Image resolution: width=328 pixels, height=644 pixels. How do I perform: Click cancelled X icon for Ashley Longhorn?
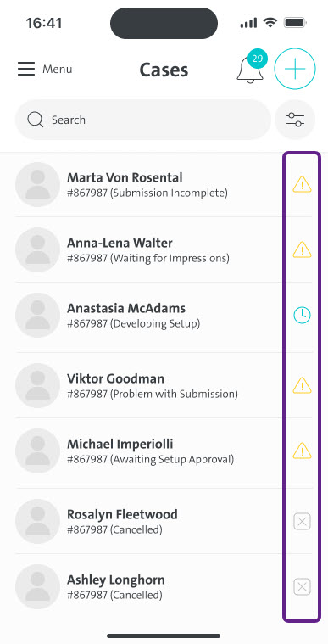pos(302,587)
